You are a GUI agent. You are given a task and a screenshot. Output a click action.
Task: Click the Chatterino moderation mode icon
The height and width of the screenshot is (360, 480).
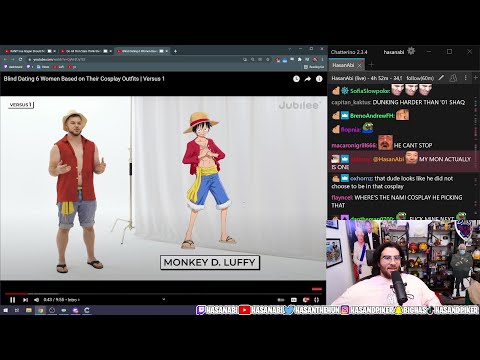tap(453, 78)
